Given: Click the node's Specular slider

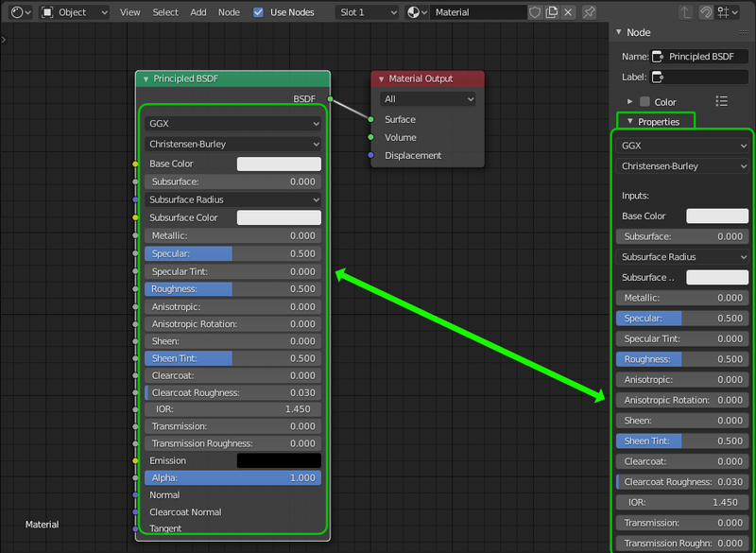Looking at the screenshot, I should (x=233, y=253).
